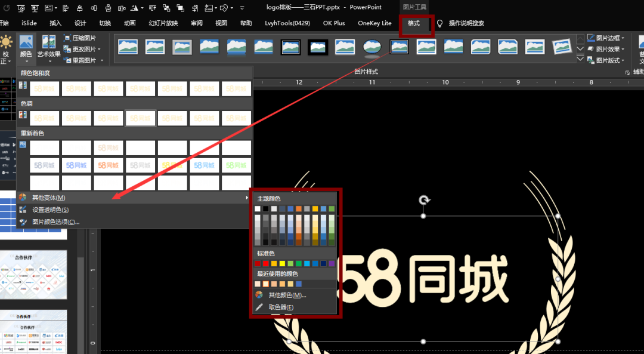Pick the orange 58同城 recolor thumbnail
Screen dimensions: 644x354
click(x=109, y=165)
